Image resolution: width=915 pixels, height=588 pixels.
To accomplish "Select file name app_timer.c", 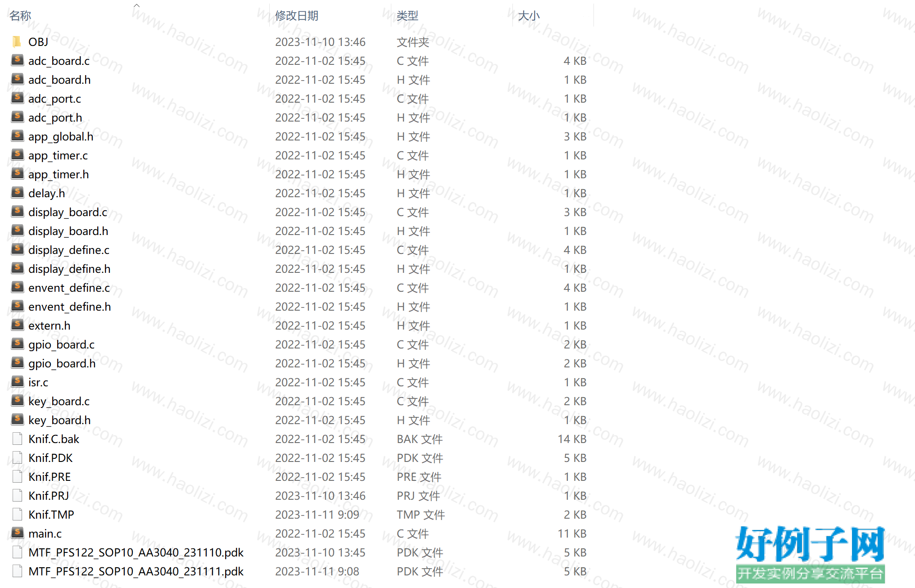I will [x=58, y=155].
